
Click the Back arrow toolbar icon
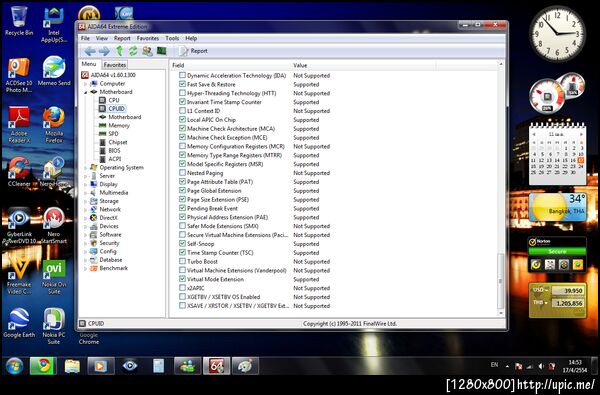(90, 51)
